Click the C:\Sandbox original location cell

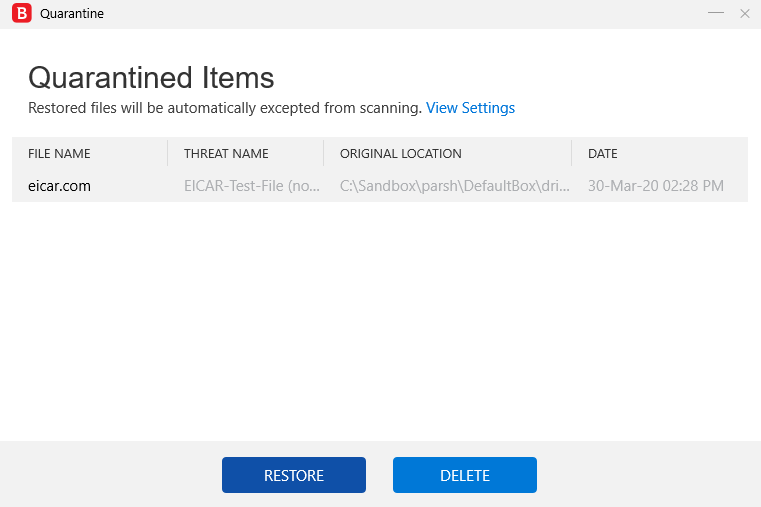455,186
